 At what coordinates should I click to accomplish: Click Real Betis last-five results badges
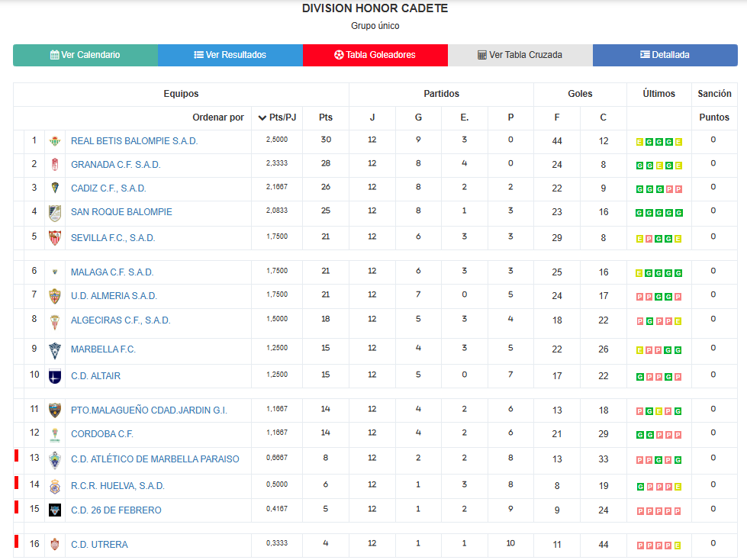click(659, 142)
